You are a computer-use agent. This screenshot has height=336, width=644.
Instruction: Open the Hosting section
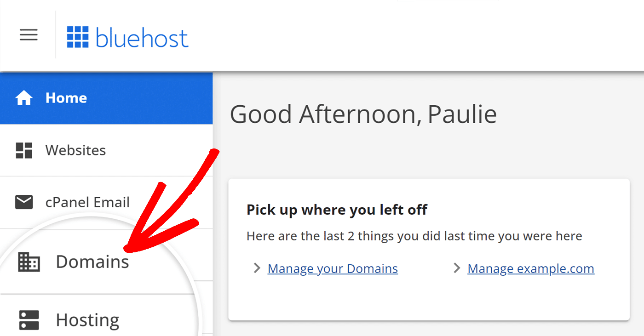click(x=87, y=320)
